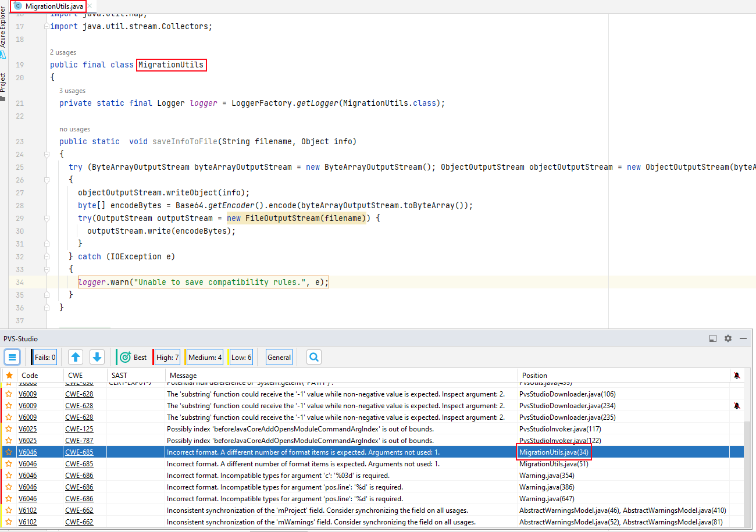This screenshot has height=532, width=756.
Task: Go to next warning with down arrow
Action: coord(97,357)
